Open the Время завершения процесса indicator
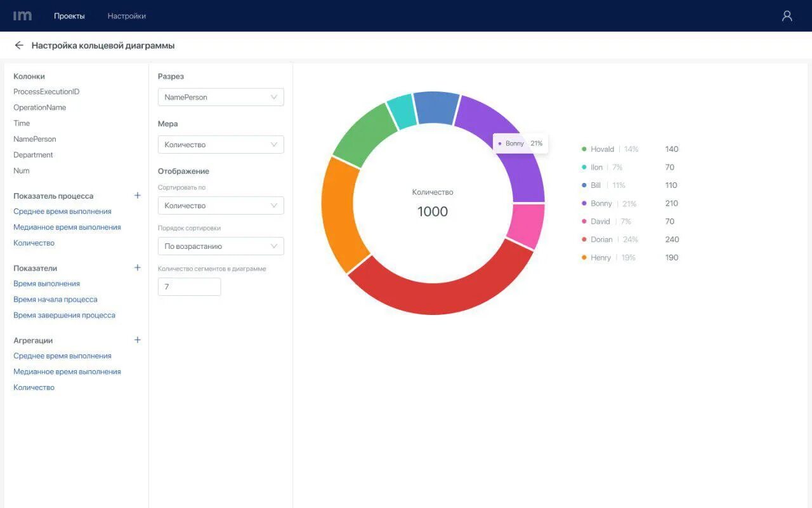 click(x=64, y=316)
